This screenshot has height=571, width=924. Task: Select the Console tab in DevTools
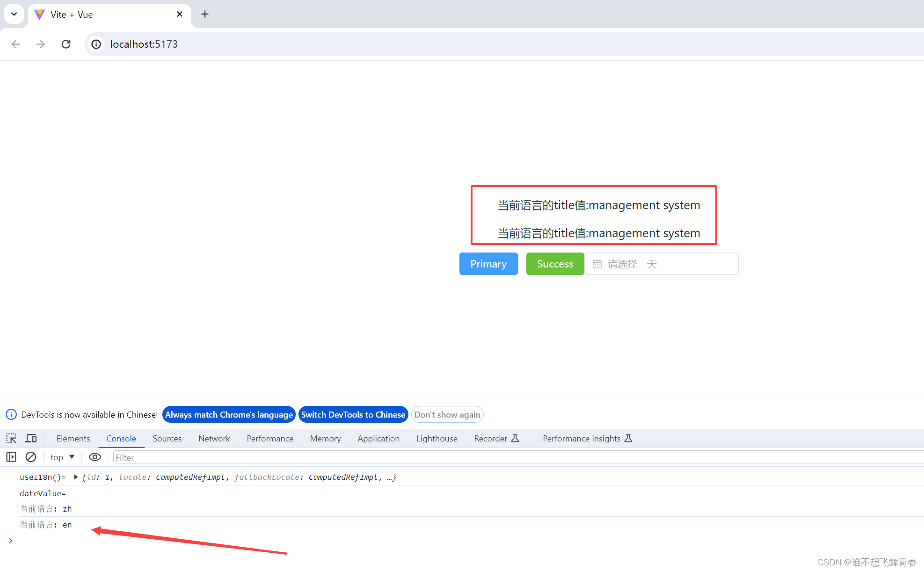click(122, 439)
